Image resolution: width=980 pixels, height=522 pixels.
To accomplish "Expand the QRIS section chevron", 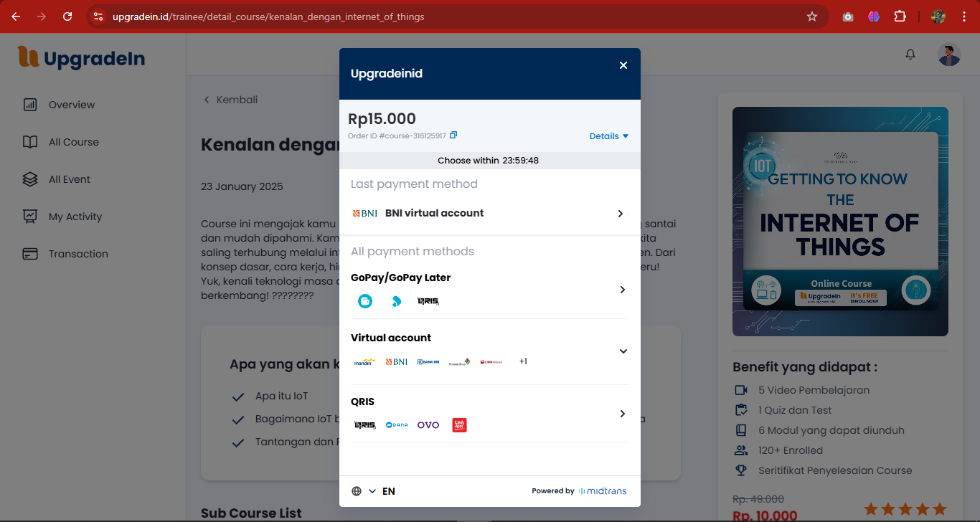I will 623,414.
